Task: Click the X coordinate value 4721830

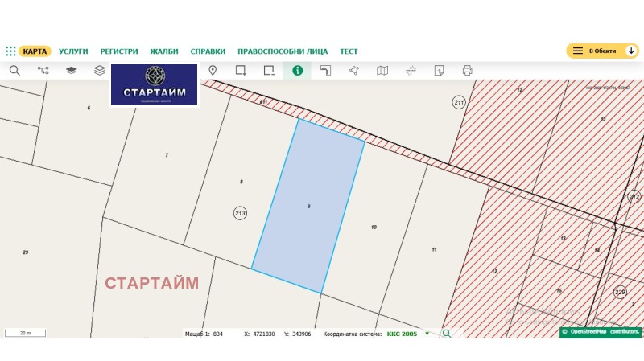Action: (x=264, y=334)
